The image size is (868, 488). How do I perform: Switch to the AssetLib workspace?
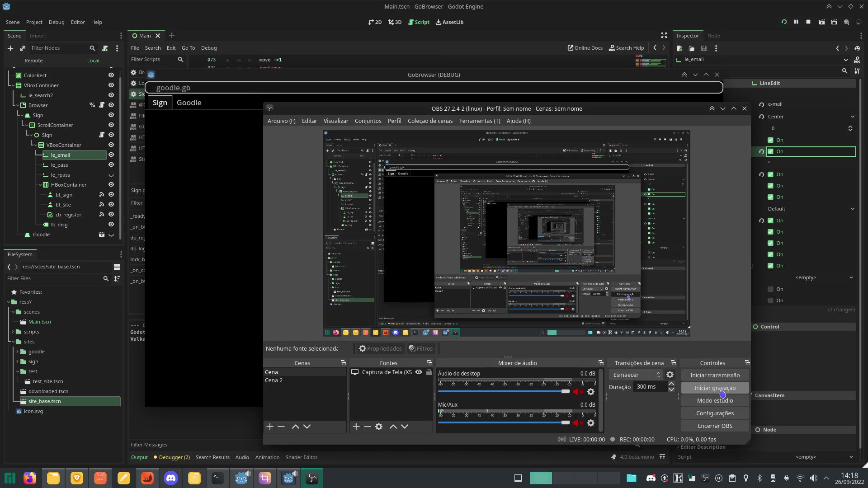pos(449,22)
